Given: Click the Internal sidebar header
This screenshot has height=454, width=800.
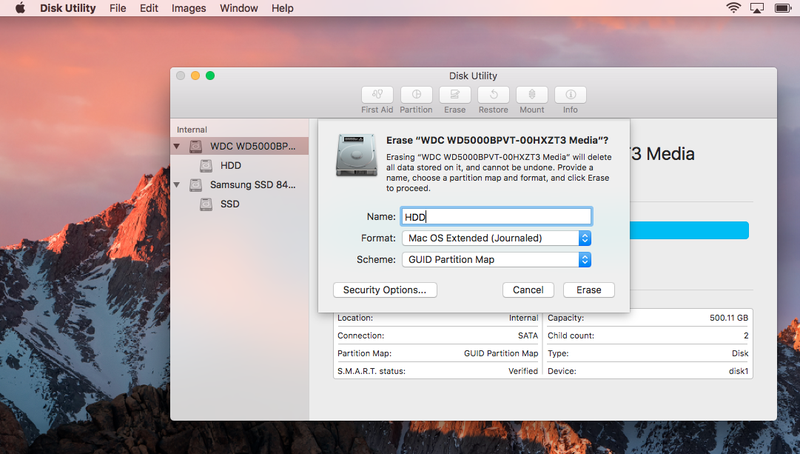Looking at the screenshot, I should (x=192, y=130).
